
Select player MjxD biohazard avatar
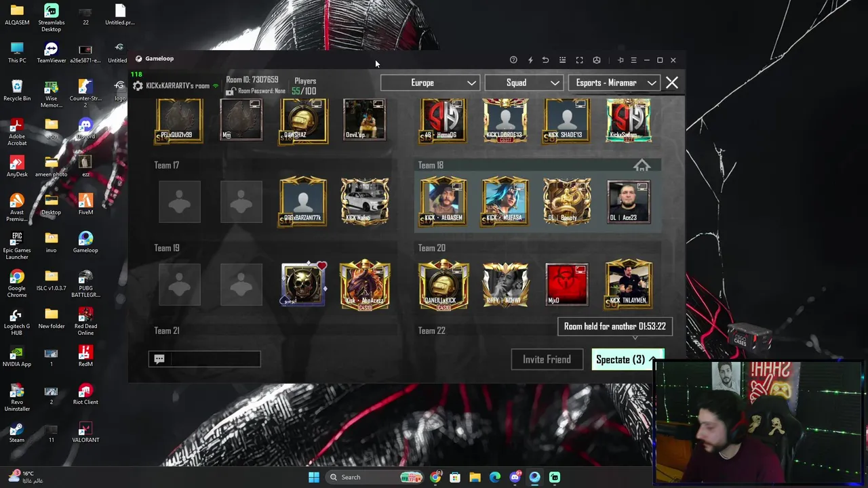point(567,284)
